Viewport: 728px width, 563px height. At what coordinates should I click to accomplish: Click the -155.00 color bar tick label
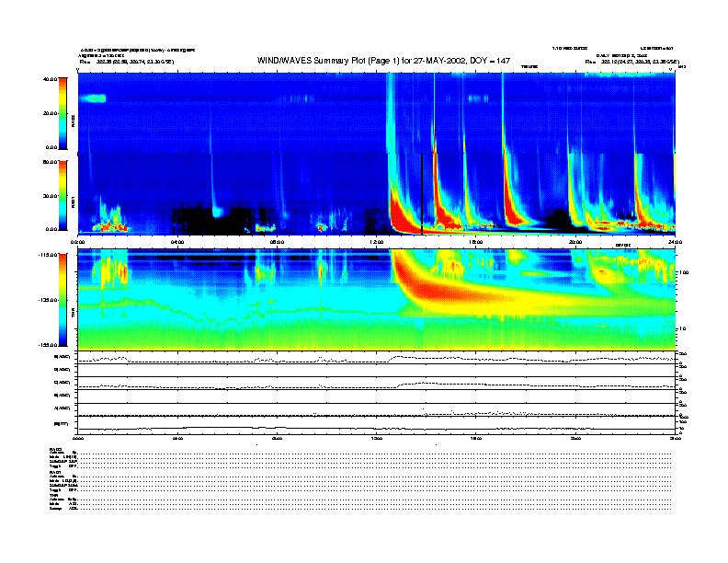pos(48,345)
